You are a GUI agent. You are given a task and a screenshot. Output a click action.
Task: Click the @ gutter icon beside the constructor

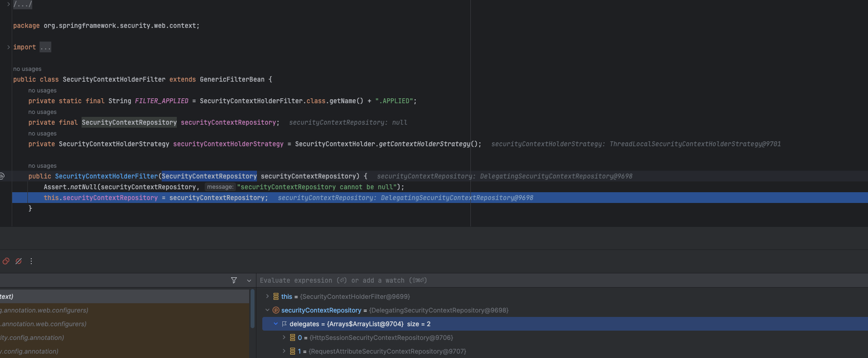tap(2, 176)
